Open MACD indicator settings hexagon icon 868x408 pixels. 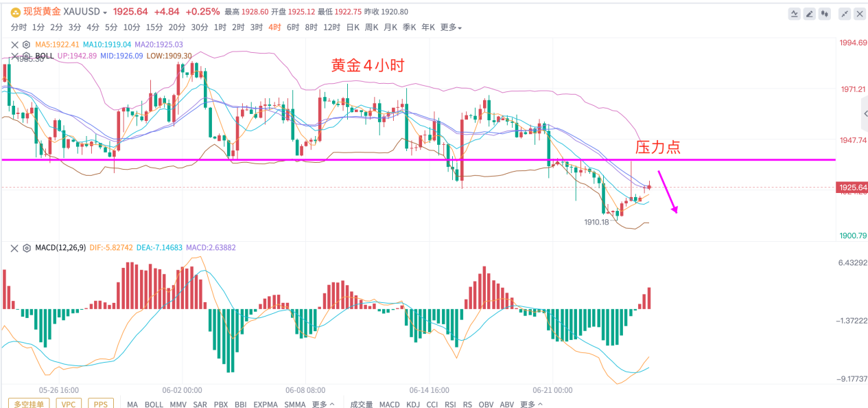(26, 247)
